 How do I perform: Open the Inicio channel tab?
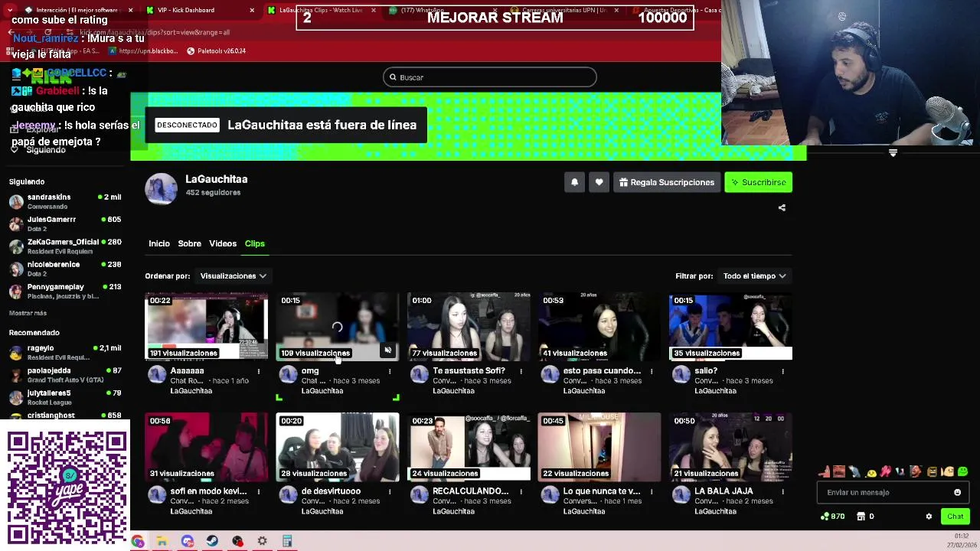159,243
